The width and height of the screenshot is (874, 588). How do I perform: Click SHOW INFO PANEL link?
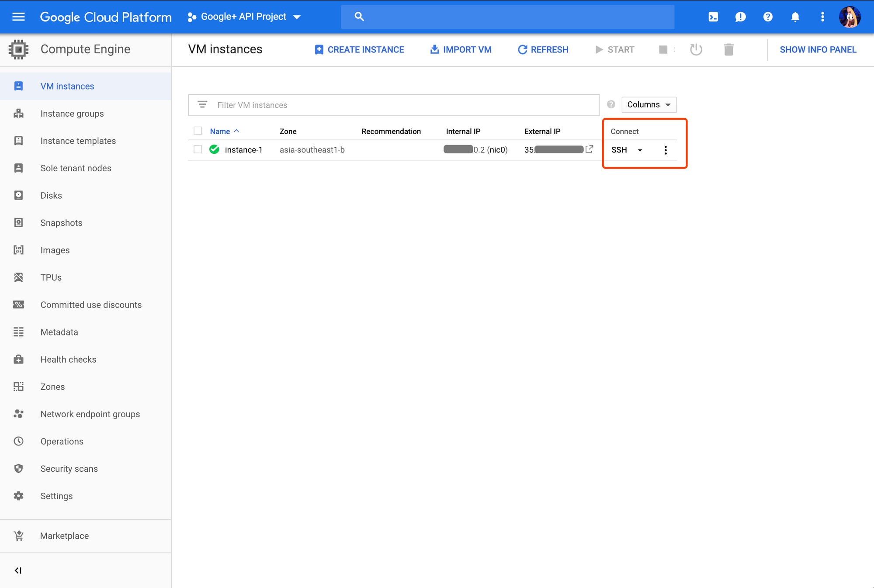[818, 50]
